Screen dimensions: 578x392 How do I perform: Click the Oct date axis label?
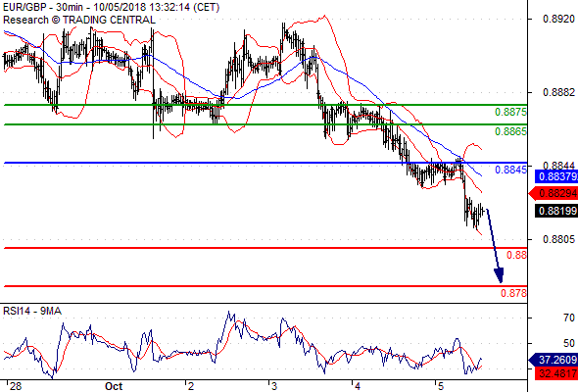tap(114, 386)
